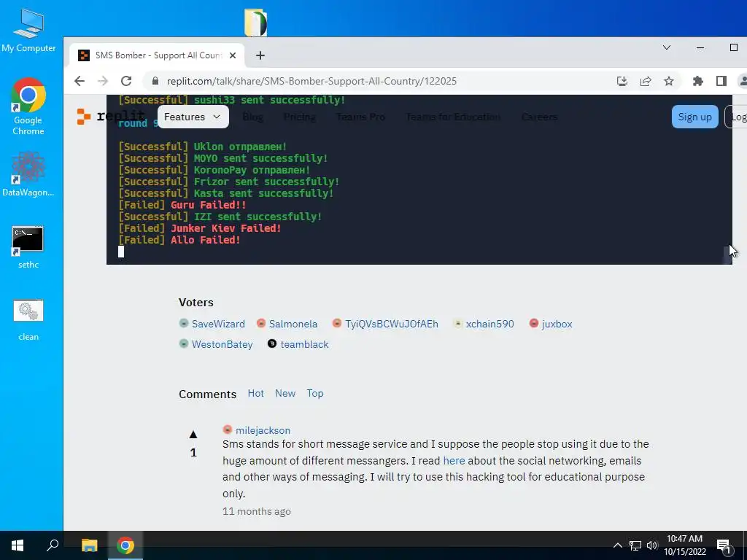This screenshot has width=747, height=560.
Task: Open the folder icon on the desktop top
Action: tap(256, 23)
